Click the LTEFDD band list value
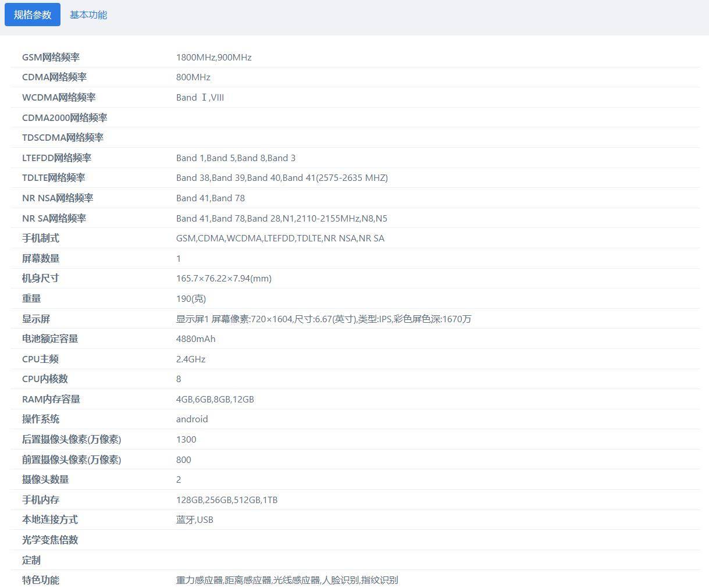The image size is (709, 588). coord(236,158)
